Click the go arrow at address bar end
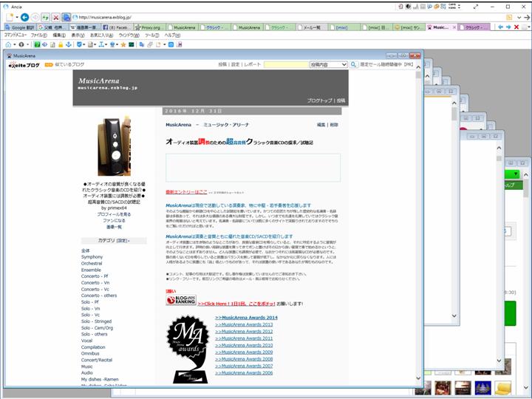This screenshot has height=399, width=532. (527, 17)
